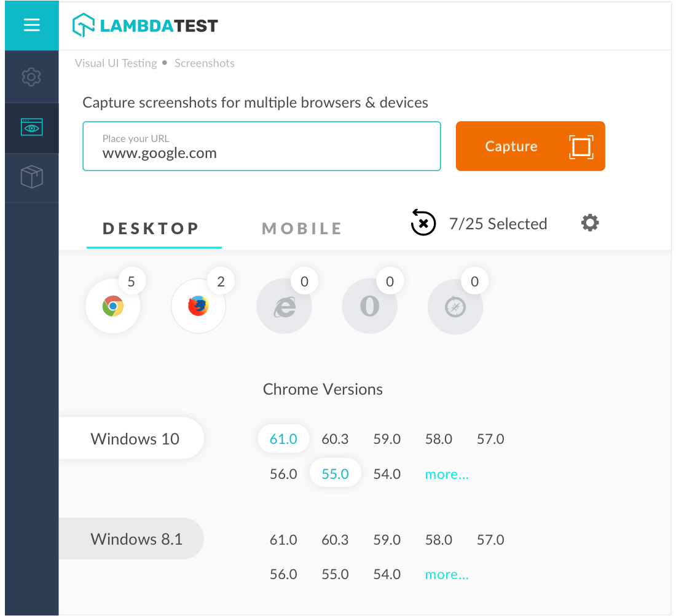
Task: Select the Firefox browser icon
Action: (x=198, y=306)
